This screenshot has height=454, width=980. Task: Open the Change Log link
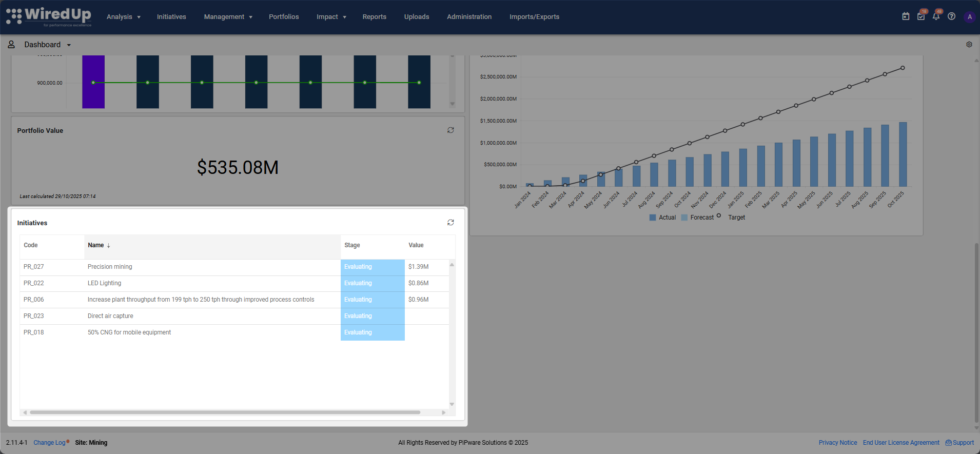(x=49, y=443)
